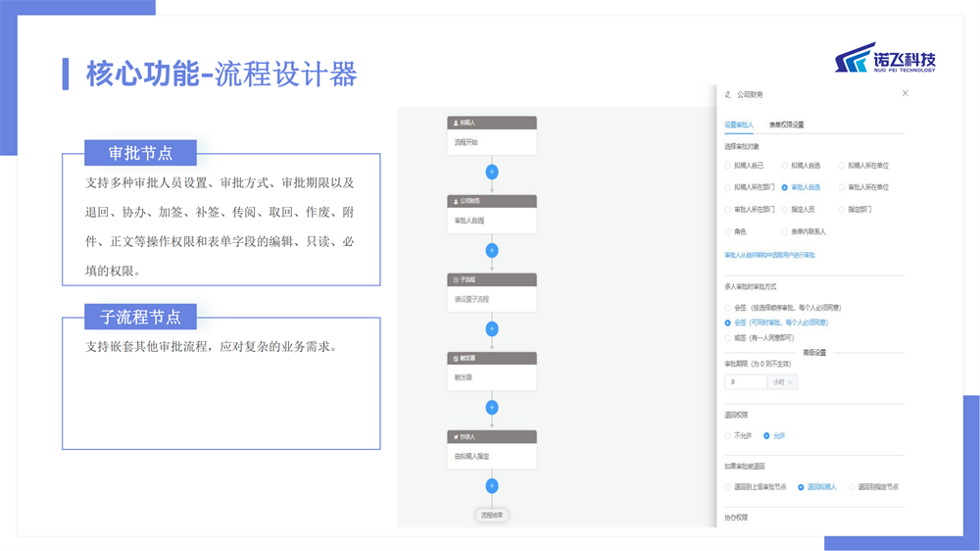Click the add-node plus below 请设置子流程 node

492,328
